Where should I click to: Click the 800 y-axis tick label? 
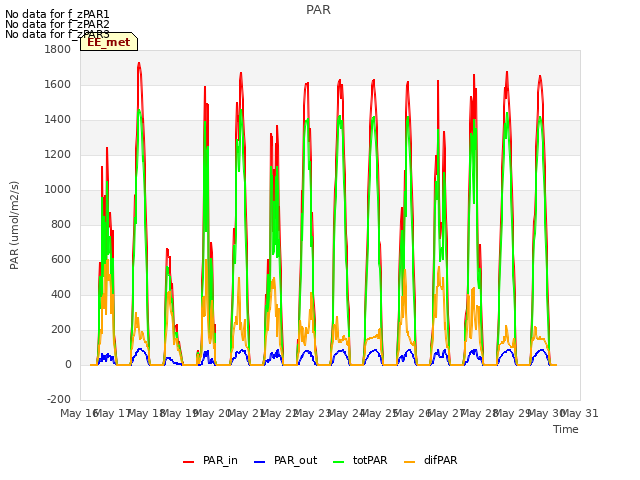pos(61,224)
